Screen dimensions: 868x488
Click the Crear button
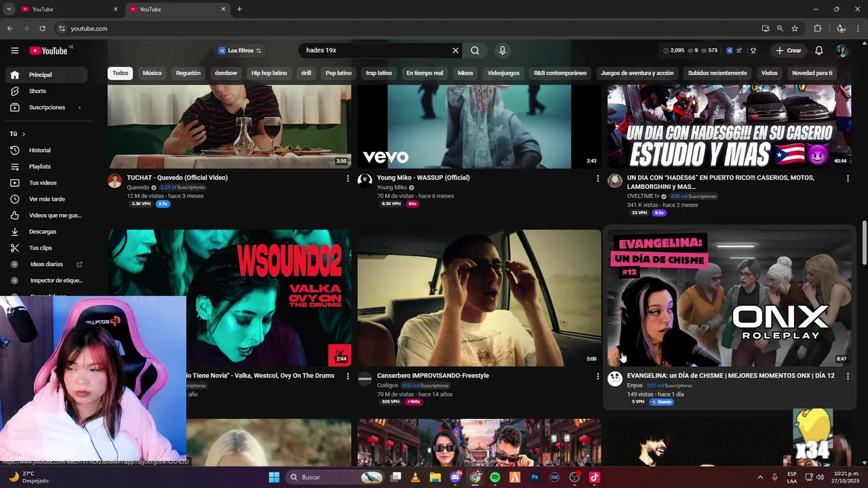click(x=789, y=50)
